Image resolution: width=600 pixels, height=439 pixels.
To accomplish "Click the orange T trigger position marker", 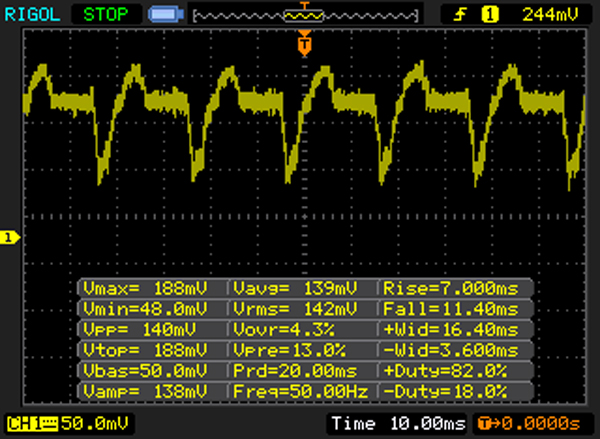I will click(305, 44).
